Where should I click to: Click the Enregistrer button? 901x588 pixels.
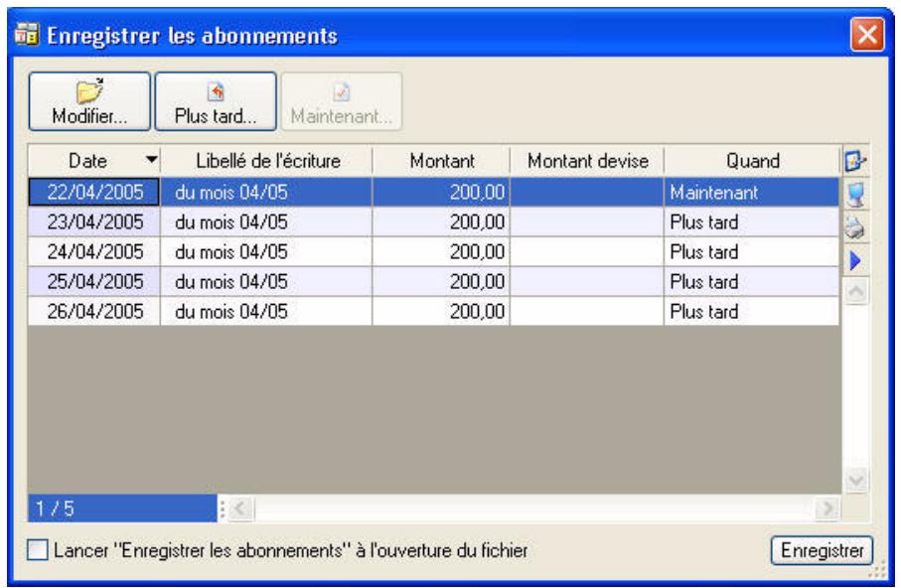coord(822,550)
